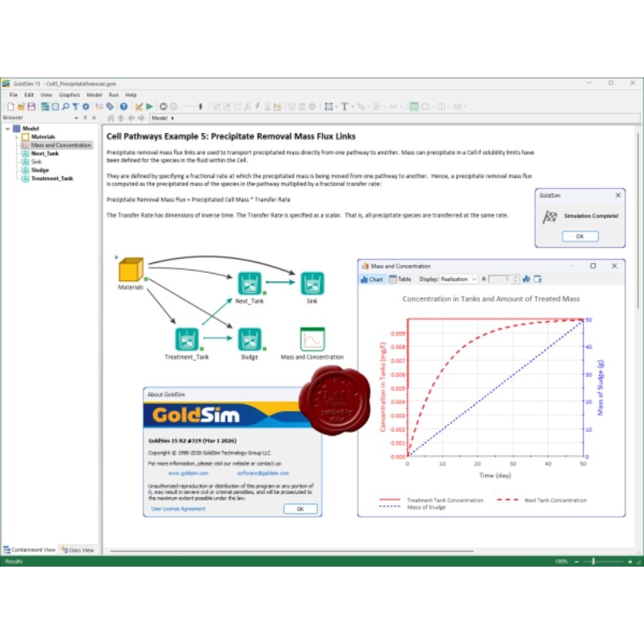Click the frame selection toolbar icon
Screen dimensions: 644x644
click(328, 107)
